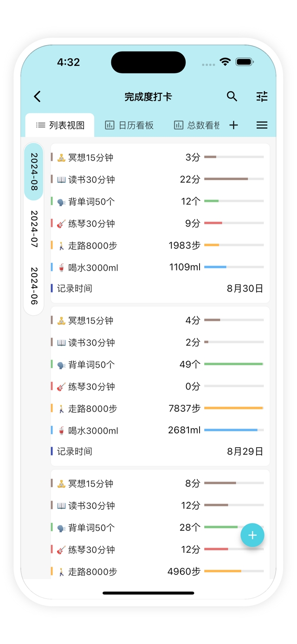Open the 总数看板 tab

[197, 125]
